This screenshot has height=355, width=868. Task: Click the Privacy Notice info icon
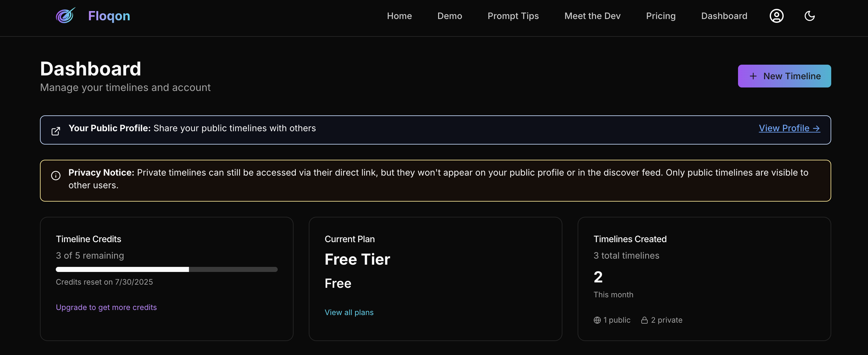pyautogui.click(x=55, y=176)
